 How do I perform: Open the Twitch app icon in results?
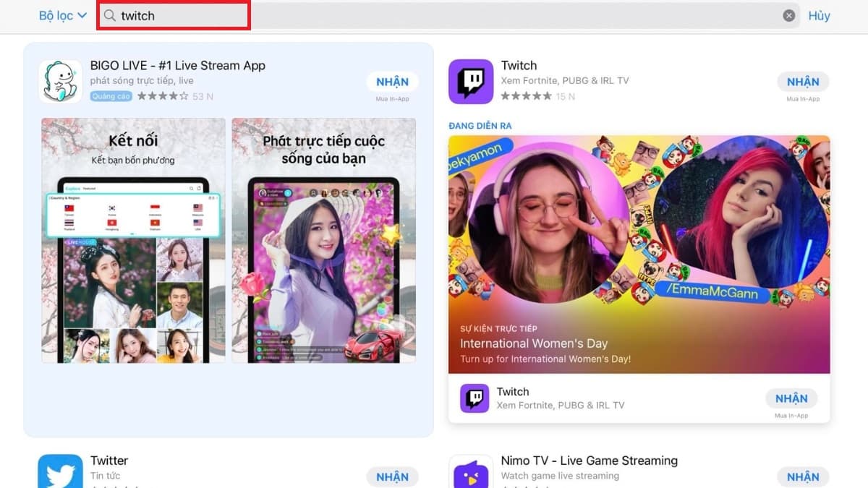click(x=471, y=81)
